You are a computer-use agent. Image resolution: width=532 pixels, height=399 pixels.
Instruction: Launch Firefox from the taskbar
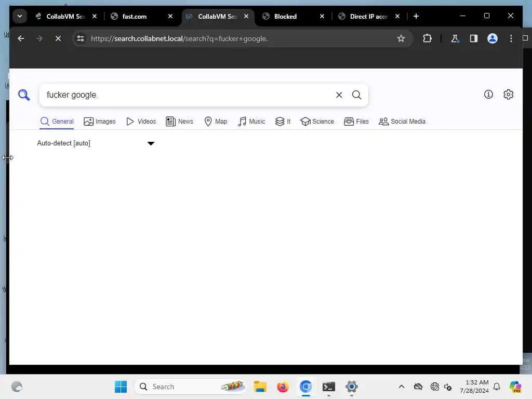click(283, 387)
